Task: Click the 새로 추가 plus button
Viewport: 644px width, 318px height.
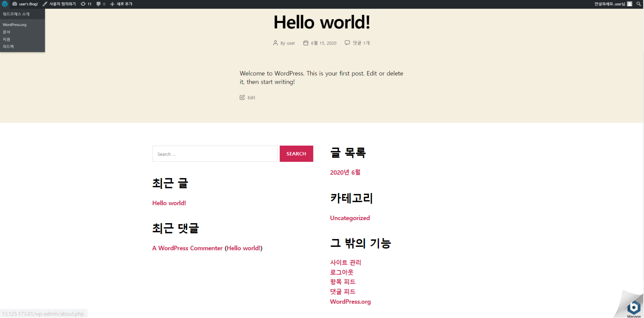Action: [x=121, y=4]
